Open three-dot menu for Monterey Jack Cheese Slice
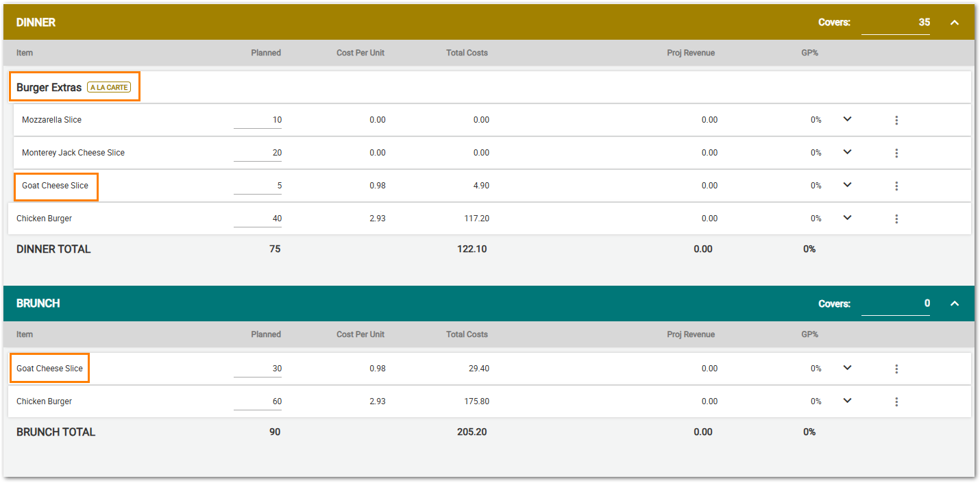The width and height of the screenshot is (980, 483). 896,153
